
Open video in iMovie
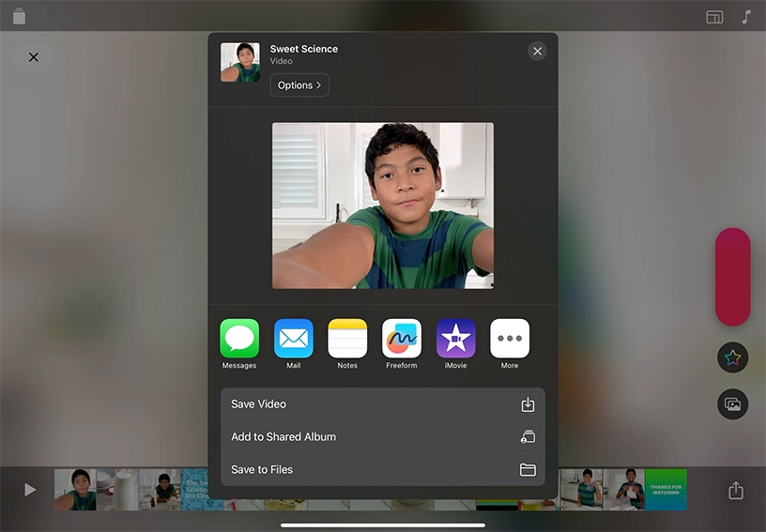[x=455, y=339]
